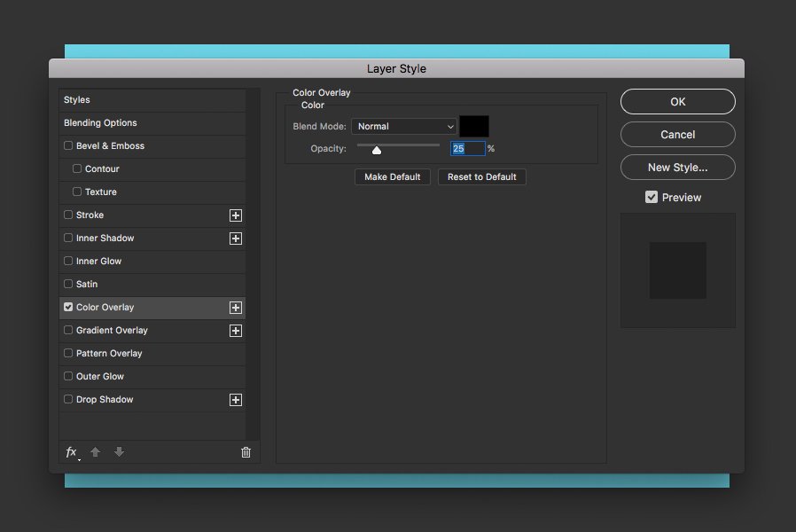
Task: Move effect up with arrow icon
Action: (x=95, y=452)
